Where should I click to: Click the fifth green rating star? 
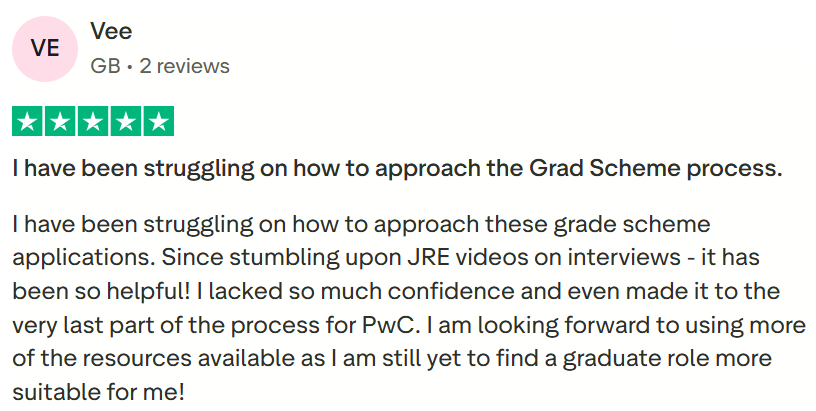click(x=159, y=122)
